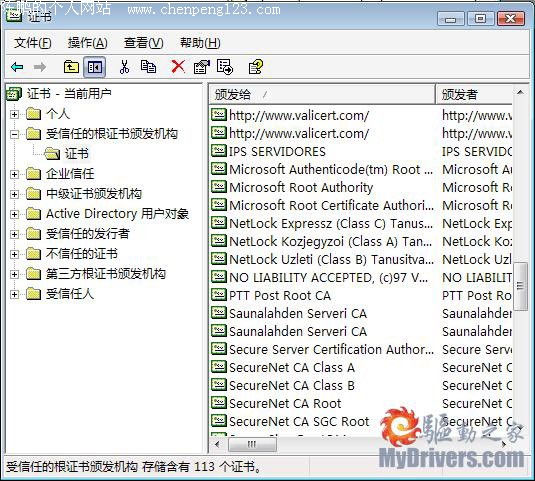Toggle the Show/Hide Console Tree icon
The height and width of the screenshot is (481, 535).
click(x=95, y=67)
